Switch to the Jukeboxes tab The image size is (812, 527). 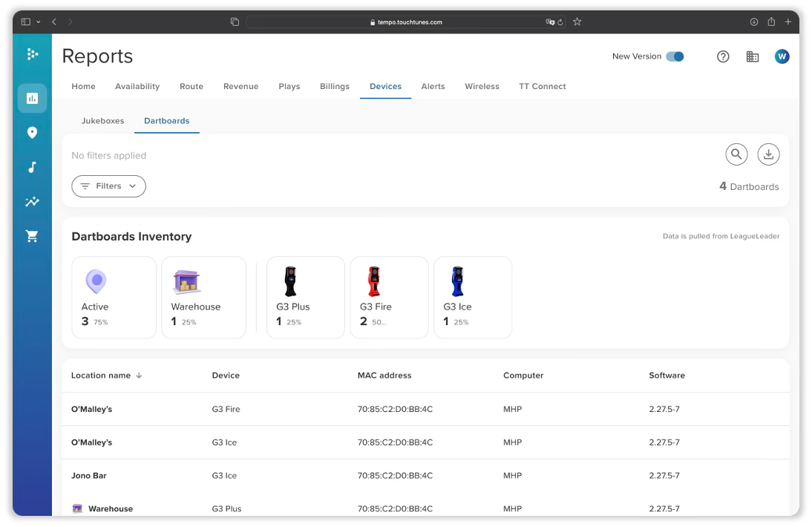coord(102,121)
